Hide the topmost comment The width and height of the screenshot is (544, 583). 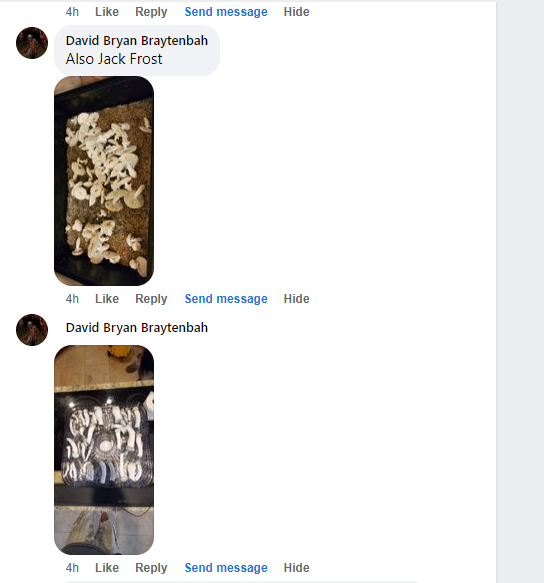(x=296, y=12)
